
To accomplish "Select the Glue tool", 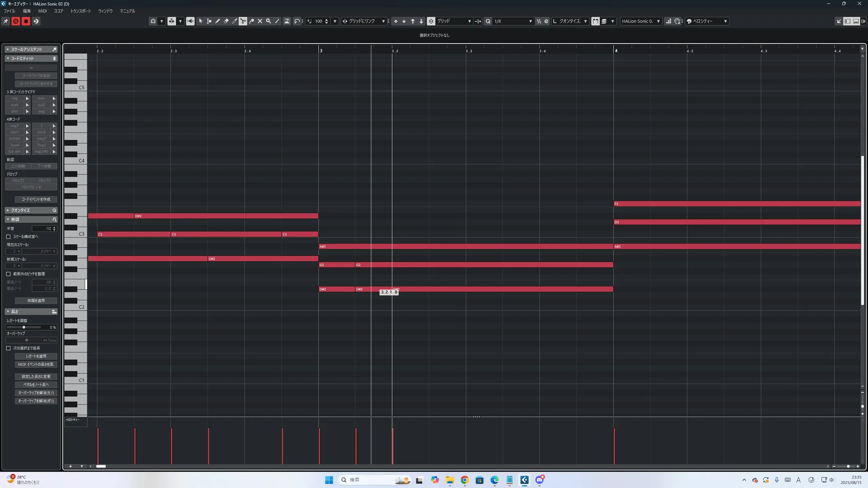I will pos(252,21).
